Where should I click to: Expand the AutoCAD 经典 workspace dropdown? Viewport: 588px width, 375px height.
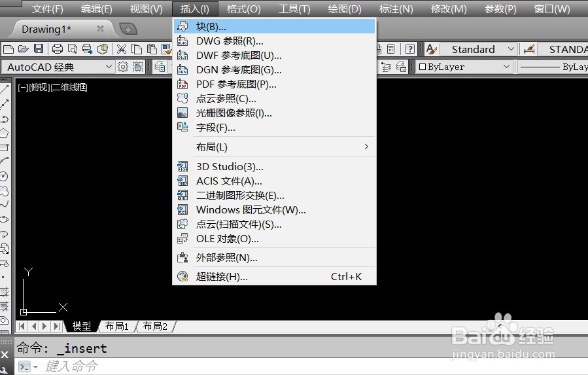coord(109,67)
